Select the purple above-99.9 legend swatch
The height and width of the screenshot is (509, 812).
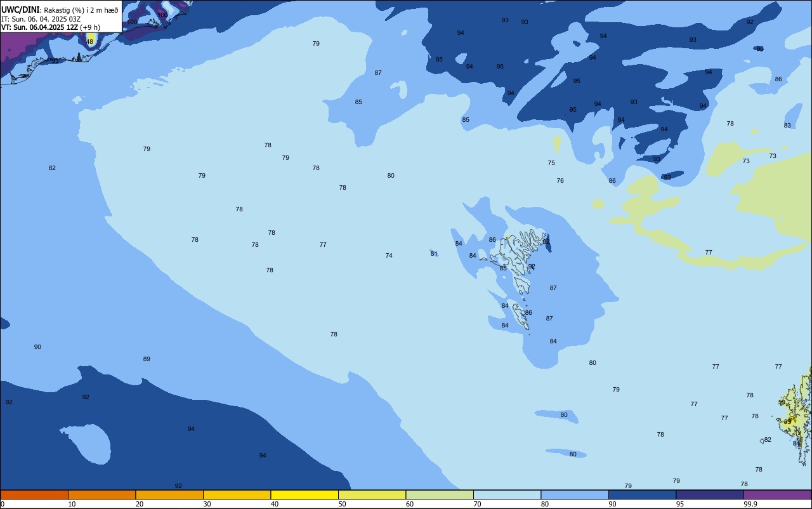[777, 494]
